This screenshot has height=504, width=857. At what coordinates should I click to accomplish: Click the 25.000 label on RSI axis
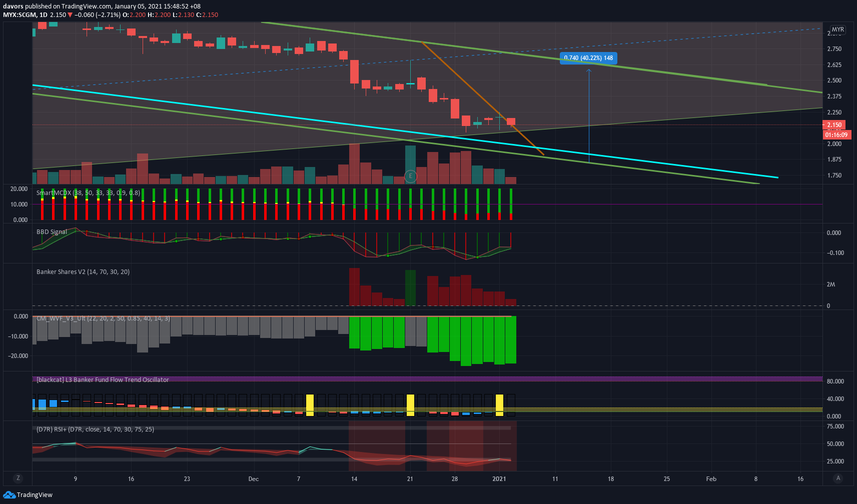click(x=835, y=461)
